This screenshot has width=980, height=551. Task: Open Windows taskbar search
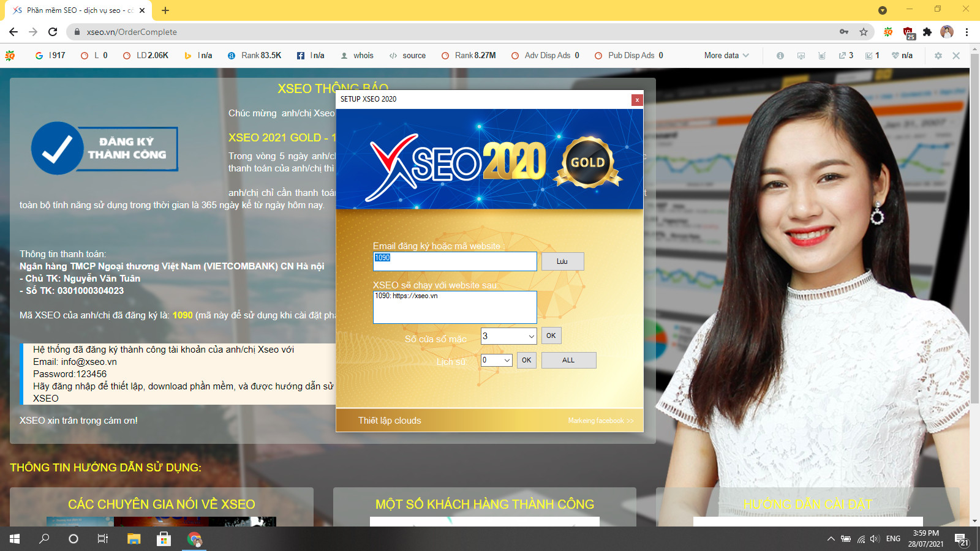coord(44,539)
